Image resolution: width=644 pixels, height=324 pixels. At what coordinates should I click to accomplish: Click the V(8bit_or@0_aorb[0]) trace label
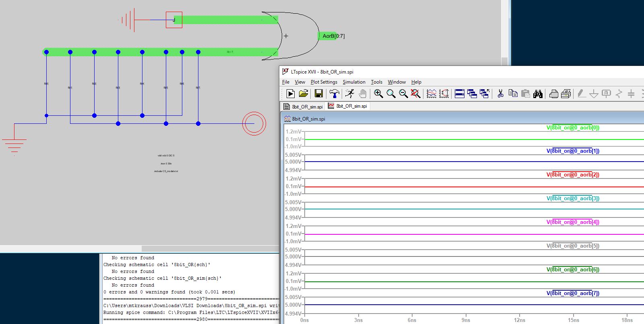573,128
